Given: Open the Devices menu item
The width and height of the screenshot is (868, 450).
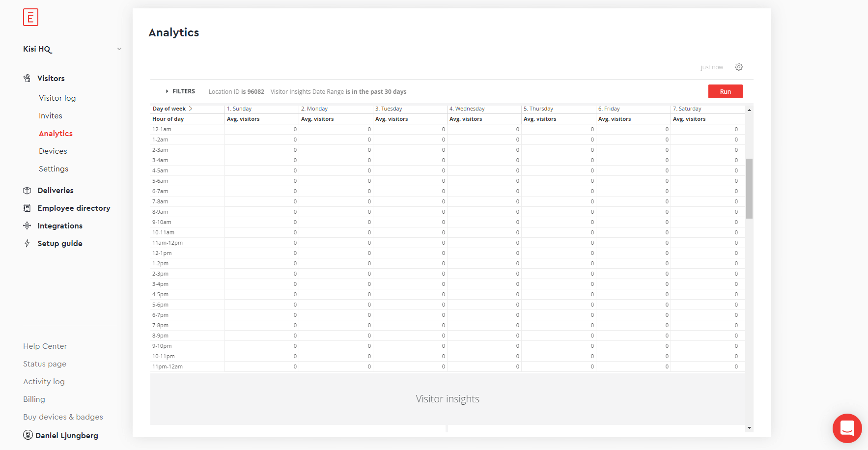Looking at the screenshot, I should [53, 151].
